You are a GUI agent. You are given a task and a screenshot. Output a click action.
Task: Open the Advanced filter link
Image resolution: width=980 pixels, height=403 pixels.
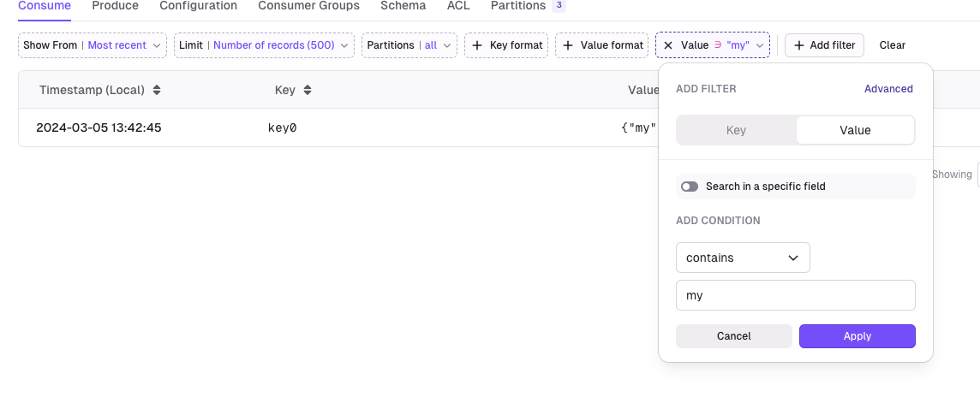coord(888,89)
